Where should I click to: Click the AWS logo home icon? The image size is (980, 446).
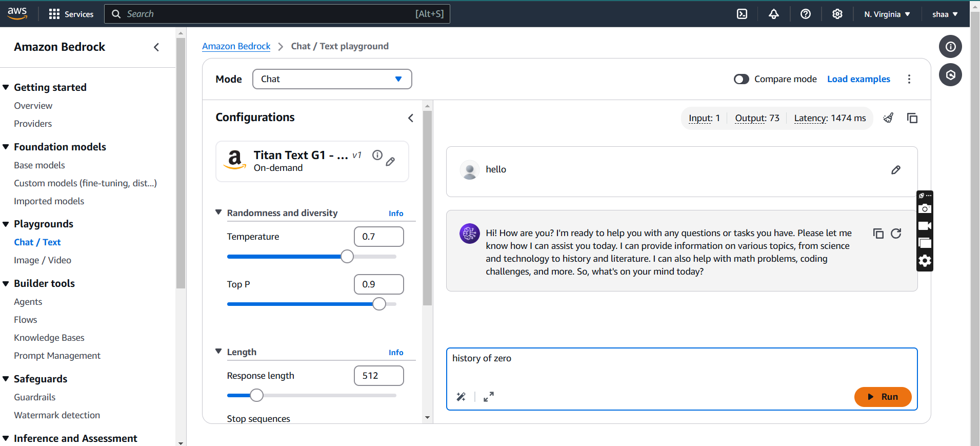point(17,14)
